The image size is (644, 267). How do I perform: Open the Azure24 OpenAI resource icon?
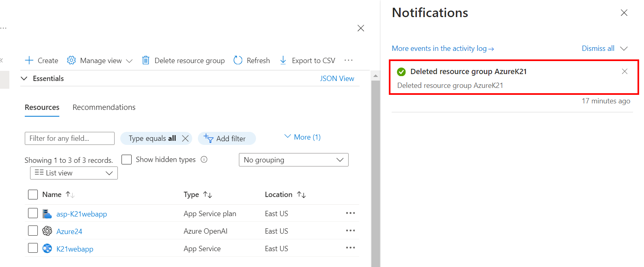[47, 231]
